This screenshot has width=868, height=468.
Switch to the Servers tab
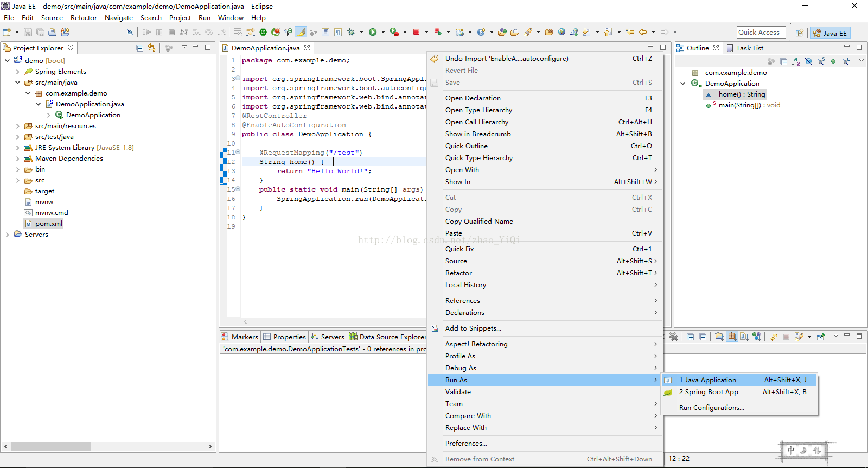pyautogui.click(x=328, y=337)
